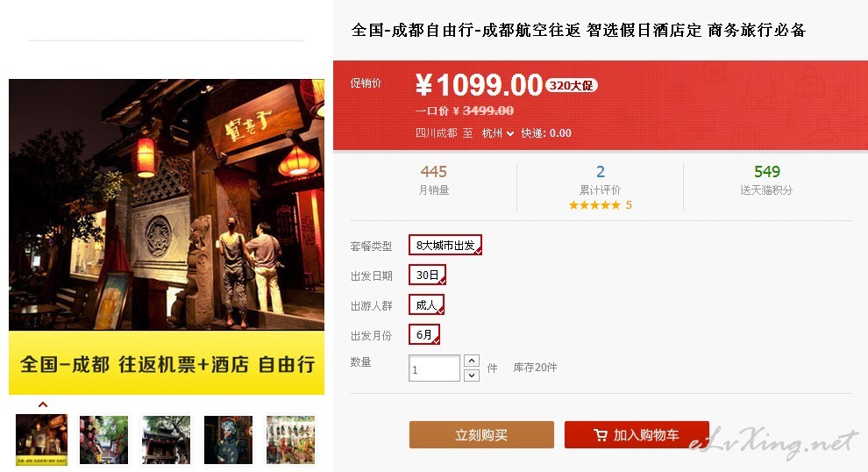868x472 pixels.
Task: Decrease quantity with the down arrow
Action: tap(471, 375)
